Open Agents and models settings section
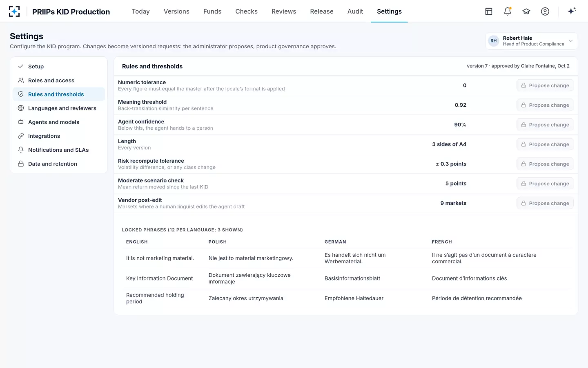This screenshot has width=588, height=368. (59, 122)
